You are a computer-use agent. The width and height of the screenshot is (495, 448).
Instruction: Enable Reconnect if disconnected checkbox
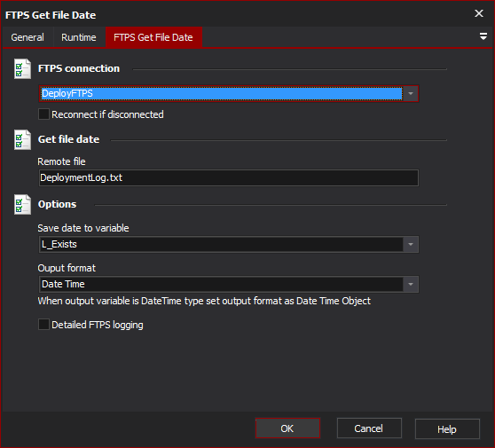pyautogui.click(x=43, y=114)
